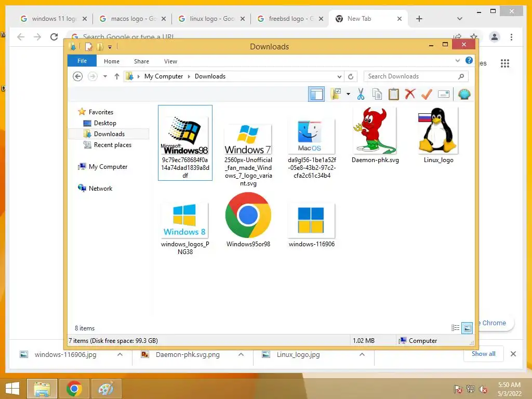Open quick access toolbar customize dropdown
Screen dimensions: 532x399
[x=110, y=47]
